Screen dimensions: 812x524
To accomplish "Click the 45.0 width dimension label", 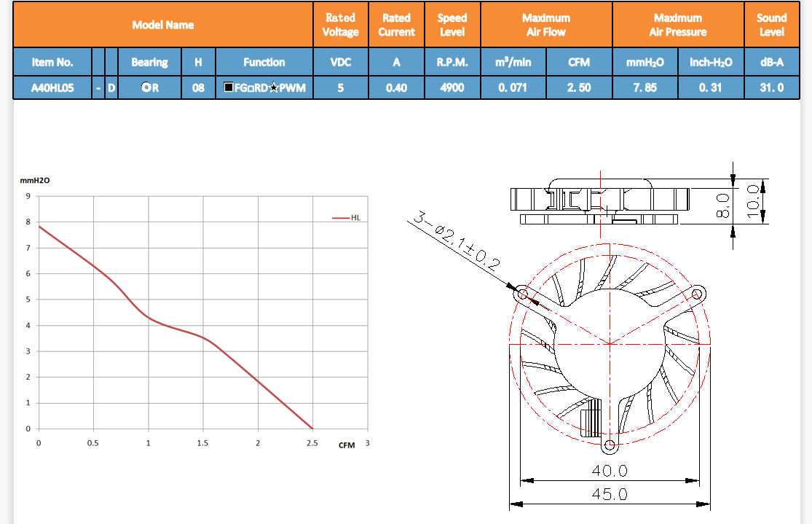I will [609, 494].
